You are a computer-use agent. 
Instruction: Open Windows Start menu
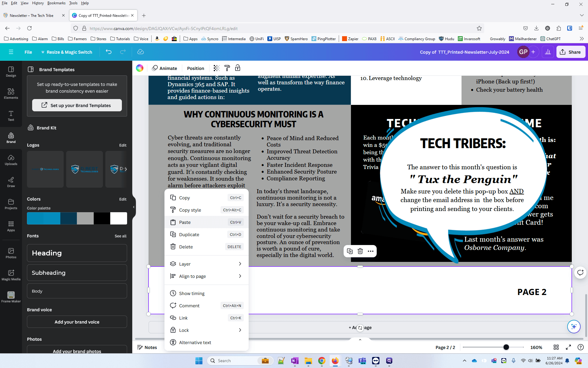[199, 361]
